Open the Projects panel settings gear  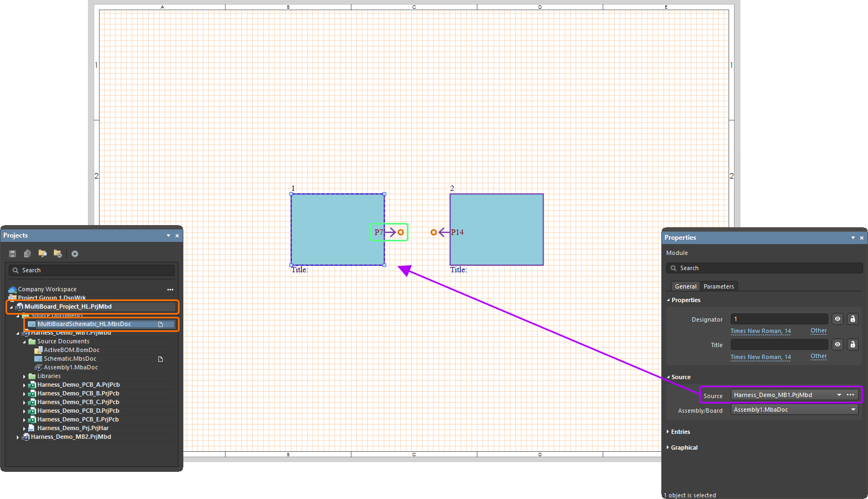point(75,254)
